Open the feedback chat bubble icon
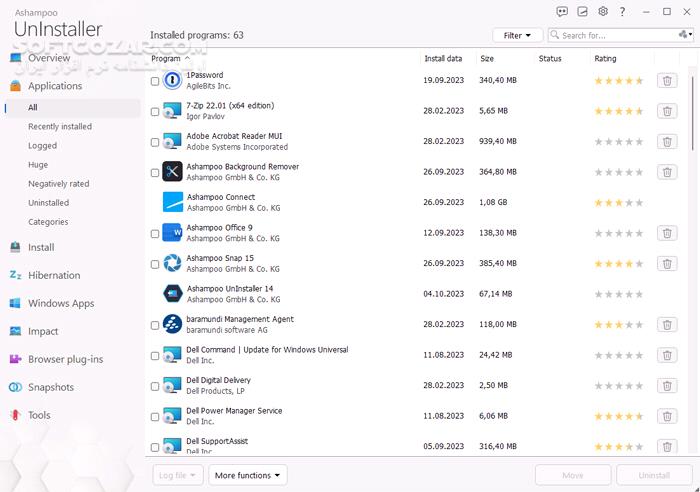This screenshot has width=700, height=492. [562, 12]
